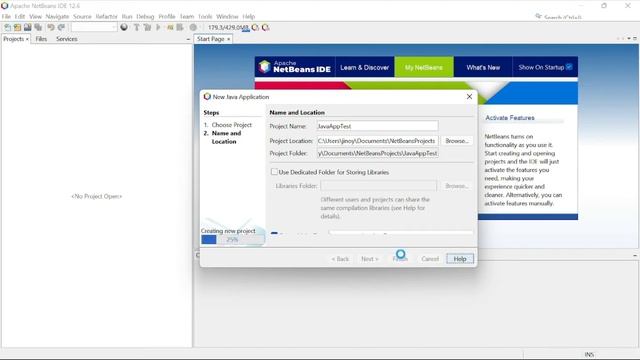This screenshot has width=640, height=360.
Task: Close the New Java Application dialog
Action: 469,97
